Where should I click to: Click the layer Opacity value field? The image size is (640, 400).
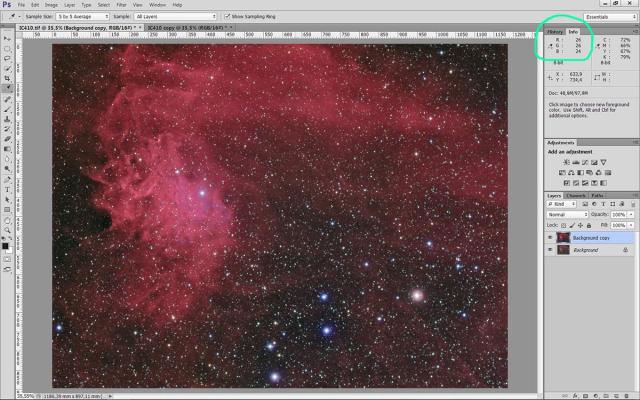(617, 215)
